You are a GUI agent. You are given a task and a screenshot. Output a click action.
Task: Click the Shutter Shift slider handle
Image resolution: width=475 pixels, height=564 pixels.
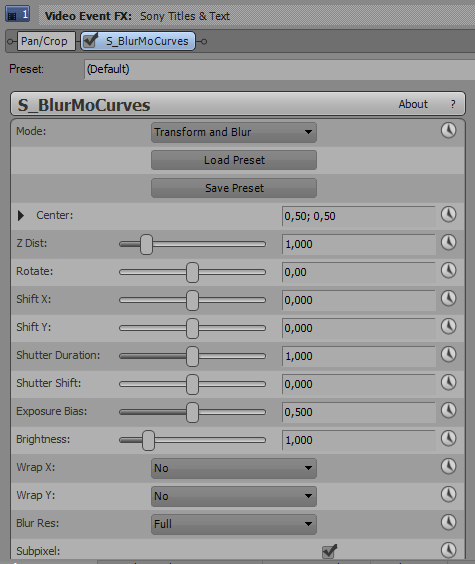click(x=192, y=384)
